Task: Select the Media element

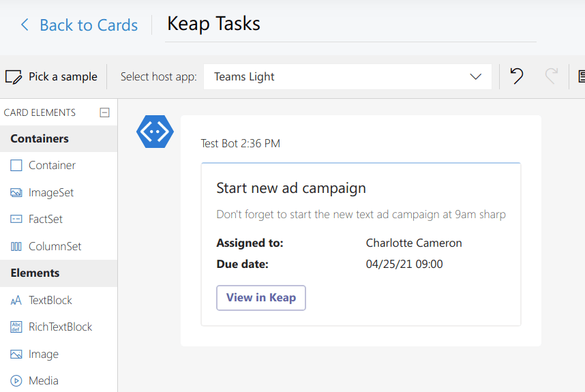Action: 59,380
